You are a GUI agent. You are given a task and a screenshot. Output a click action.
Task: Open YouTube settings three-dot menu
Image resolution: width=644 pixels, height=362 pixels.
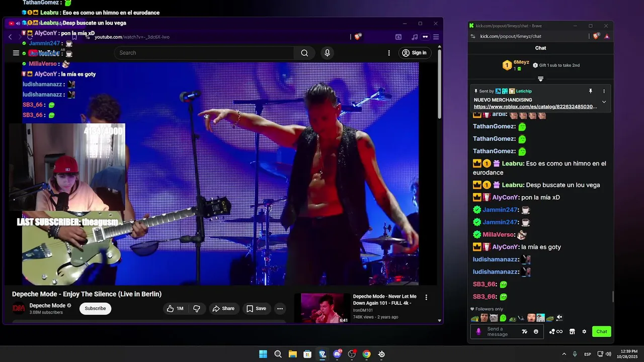pos(389,53)
